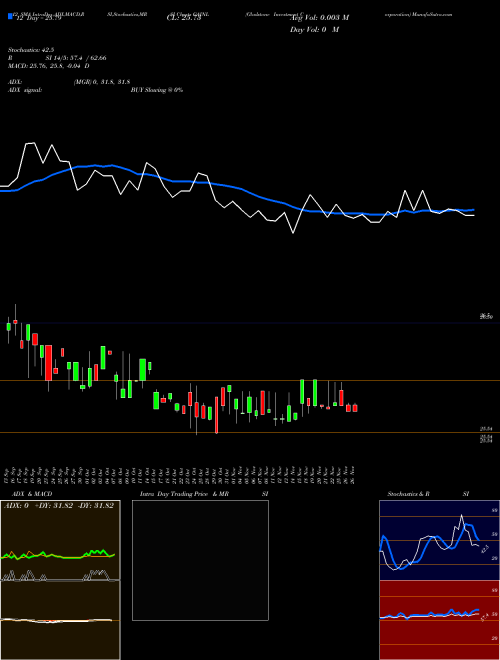Click the 'CL: 25.73' closing price text
This screenshot has height=660, width=500.
pyautogui.click(x=184, y=18)
